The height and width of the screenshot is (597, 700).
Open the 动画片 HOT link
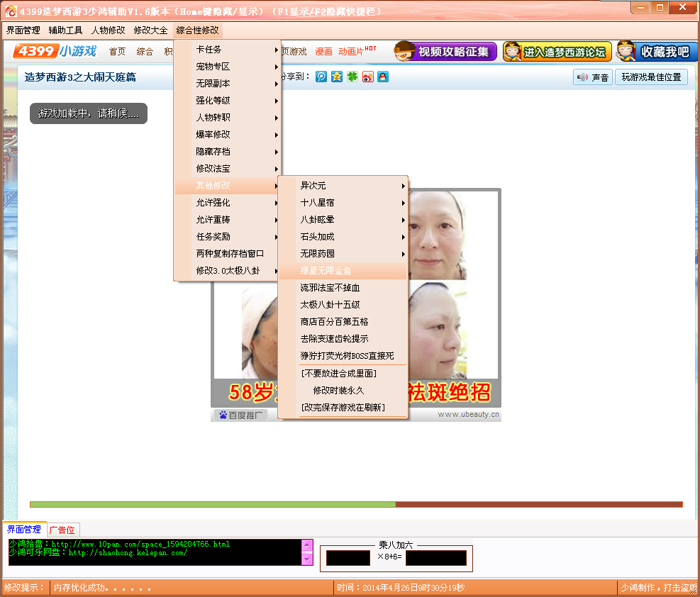(x=357, y=51)
